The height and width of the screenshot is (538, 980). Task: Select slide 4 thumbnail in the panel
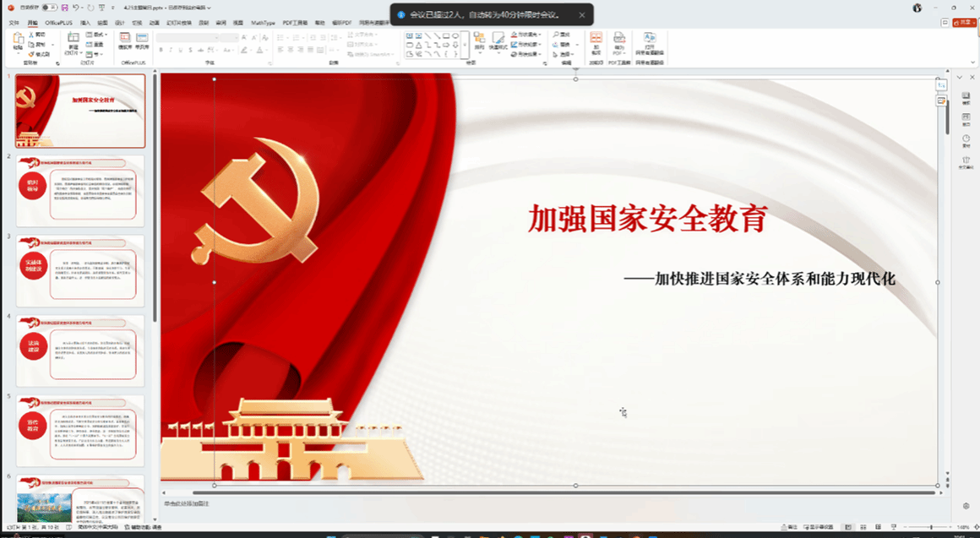pos(80,351)
